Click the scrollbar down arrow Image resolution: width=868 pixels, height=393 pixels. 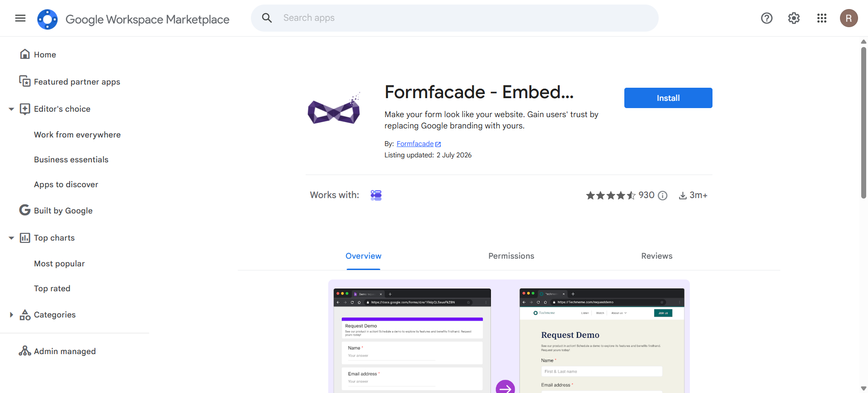coord(863,388)
